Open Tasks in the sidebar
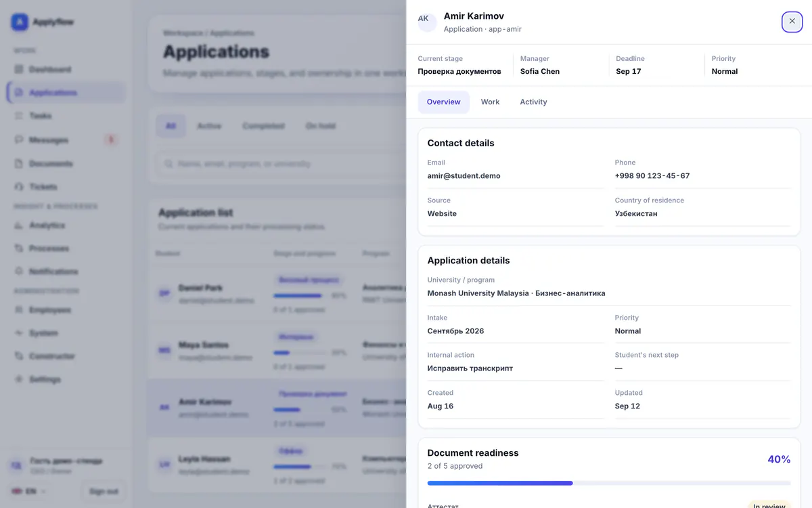 point(66,116)
